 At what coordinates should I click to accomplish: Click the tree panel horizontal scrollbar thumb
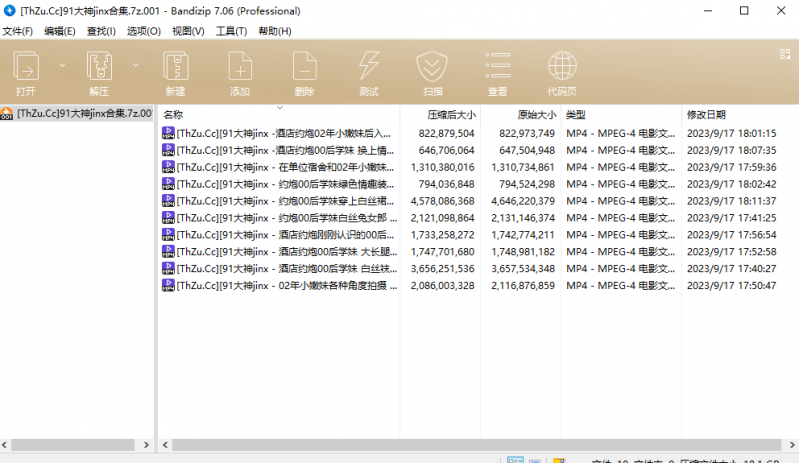[x=72, y=445]
